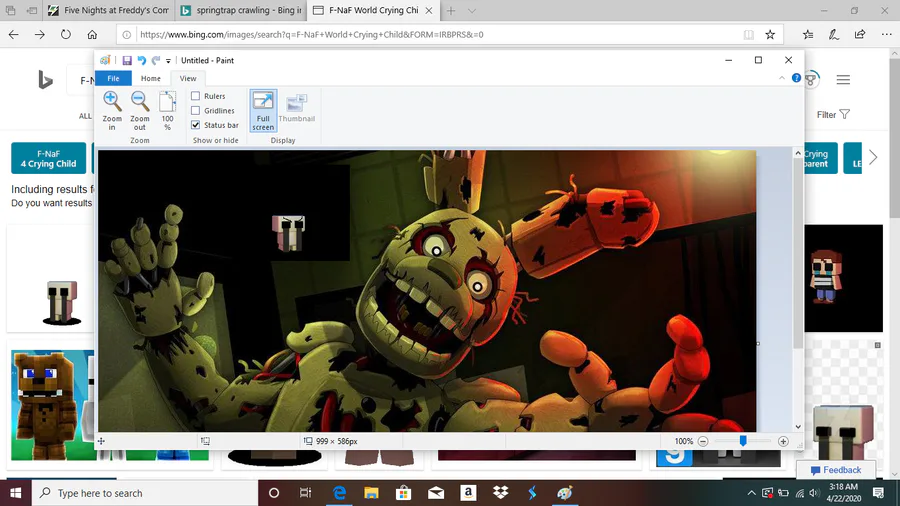Reset zoom with the 100% button

167,111
